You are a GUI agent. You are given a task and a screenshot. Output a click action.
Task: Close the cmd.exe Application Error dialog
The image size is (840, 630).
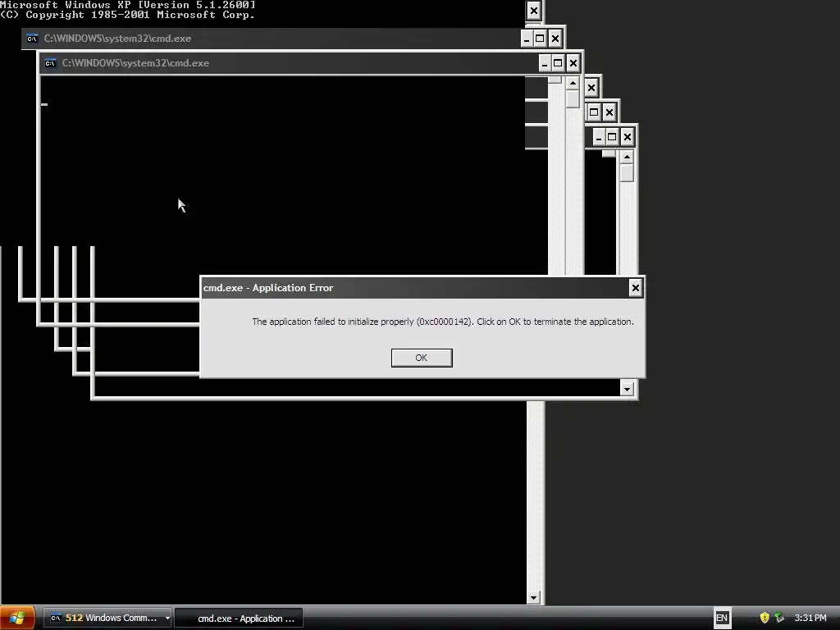click(x=636, y=288)
